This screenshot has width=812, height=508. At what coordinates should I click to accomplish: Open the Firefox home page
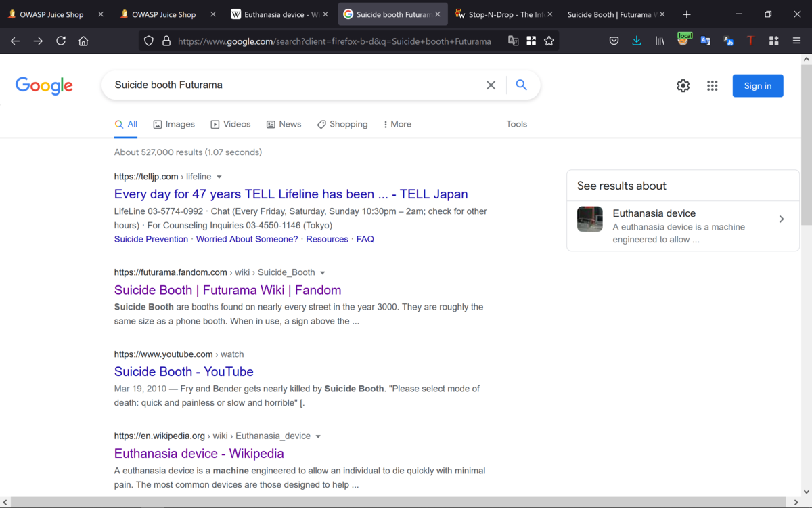point(83,41)
